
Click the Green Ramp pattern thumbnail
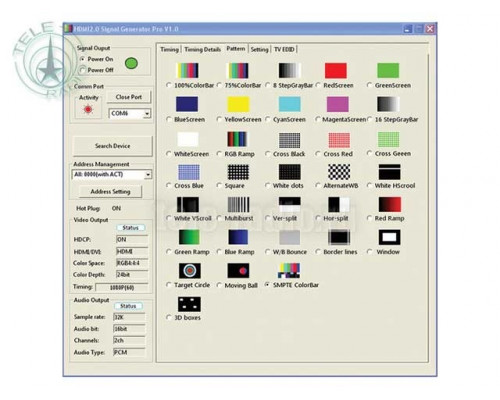pos(189,237)
